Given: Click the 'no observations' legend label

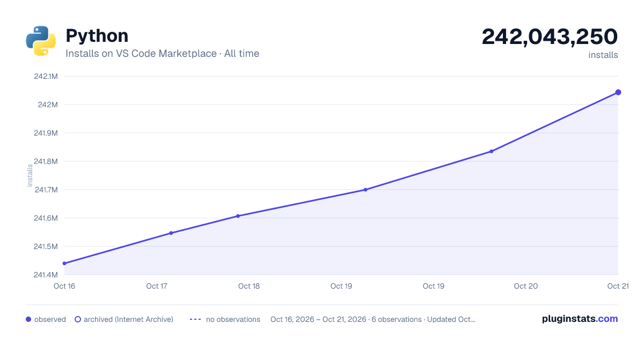Looking at the screenshot, I should click(233, 319).
